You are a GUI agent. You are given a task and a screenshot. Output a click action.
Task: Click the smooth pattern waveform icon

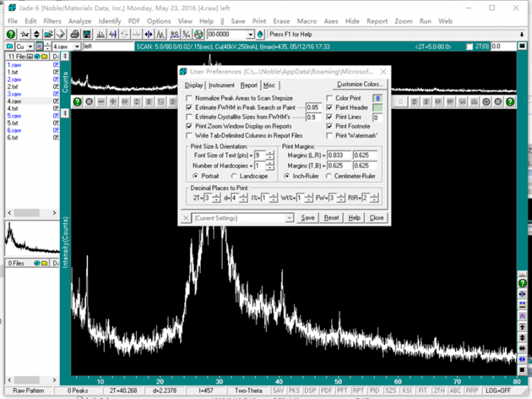tap(113, 34)
